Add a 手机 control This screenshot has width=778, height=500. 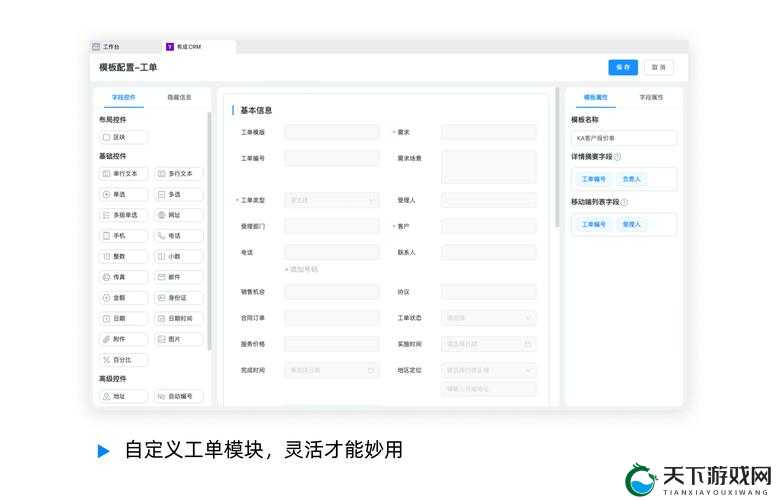click(123, 236)
